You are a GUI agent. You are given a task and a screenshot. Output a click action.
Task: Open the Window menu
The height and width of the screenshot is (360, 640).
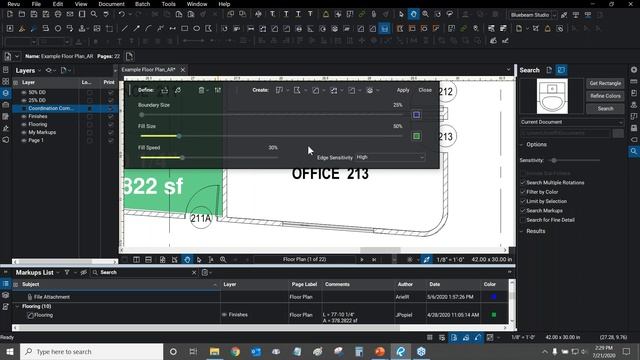[x=197, y=4]
